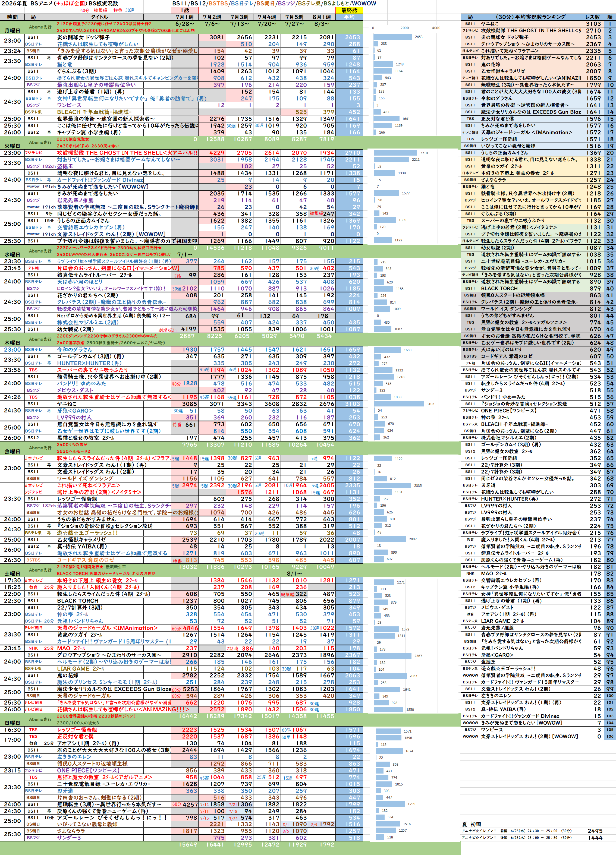Click BLEACH 千年血戦篇 title in Monday schedule
The image size is (616, 855).
[94, 112]
